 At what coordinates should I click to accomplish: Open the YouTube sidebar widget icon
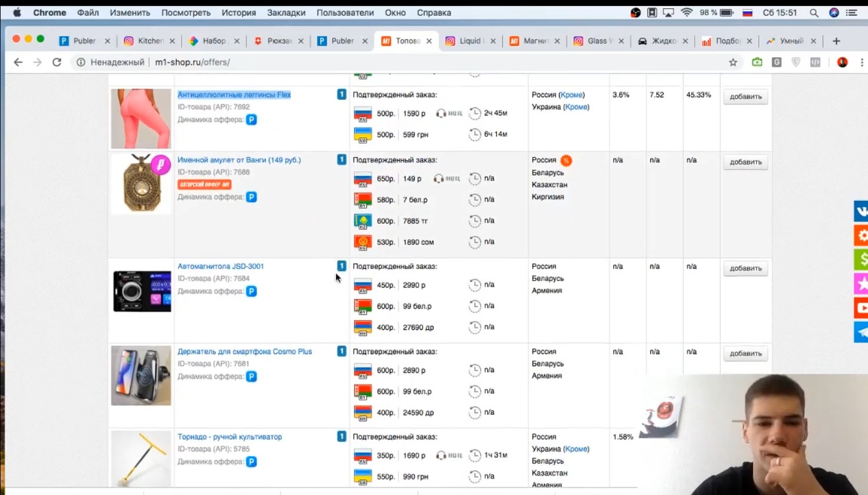(x=862, y=308)
